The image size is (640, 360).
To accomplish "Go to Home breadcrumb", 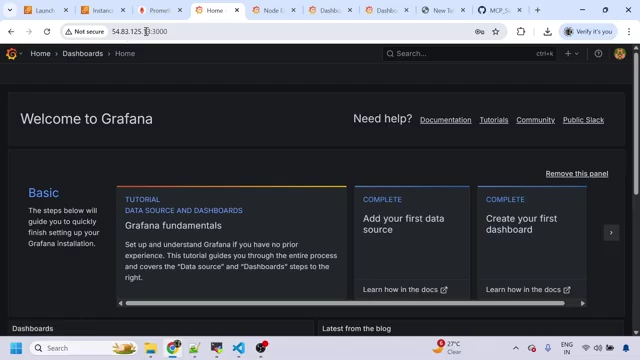I will (x=40, y=53).
